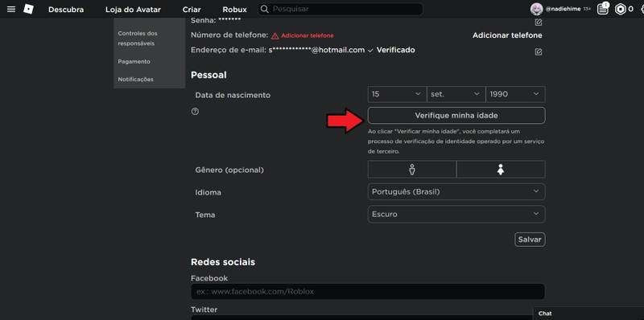Open the notifications feed icon

[602, 9]
